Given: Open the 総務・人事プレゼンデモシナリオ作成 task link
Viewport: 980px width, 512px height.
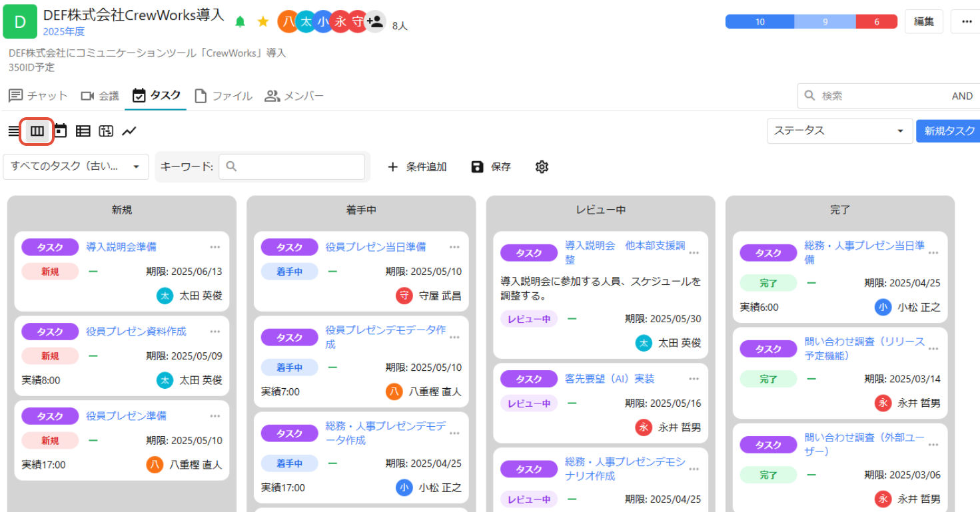Looking at the screenshot, I should (x=625, y=469).
